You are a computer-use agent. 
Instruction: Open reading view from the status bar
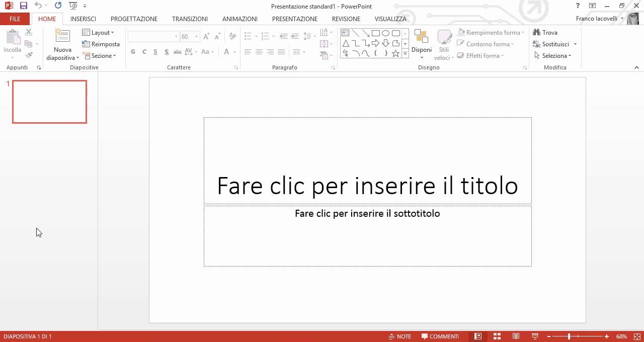coord(516,336)
